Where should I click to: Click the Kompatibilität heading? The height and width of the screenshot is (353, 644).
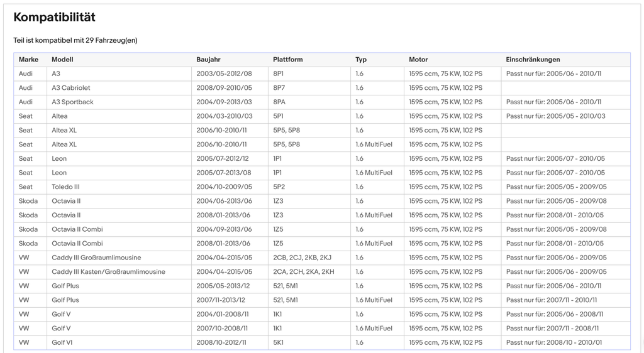[x=55, y=17]
